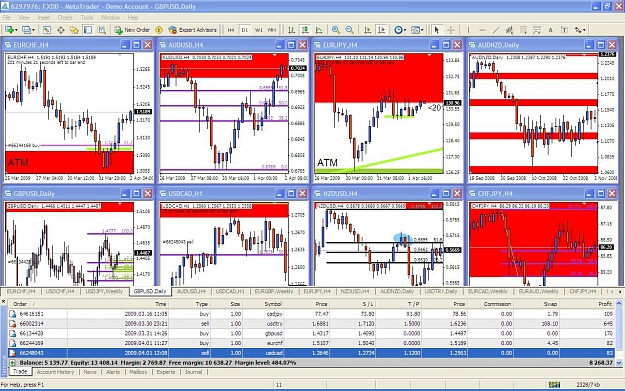Select the arrow cursor tool
Image resolution: width=625 pixels, height=391 pixels.
(x=437, y=30)
